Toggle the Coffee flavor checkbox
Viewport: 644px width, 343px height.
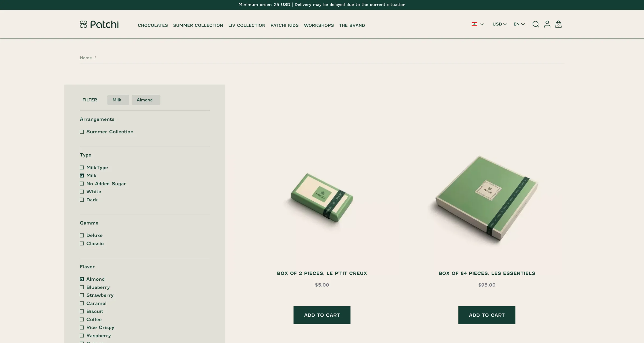tap(82, 319)
